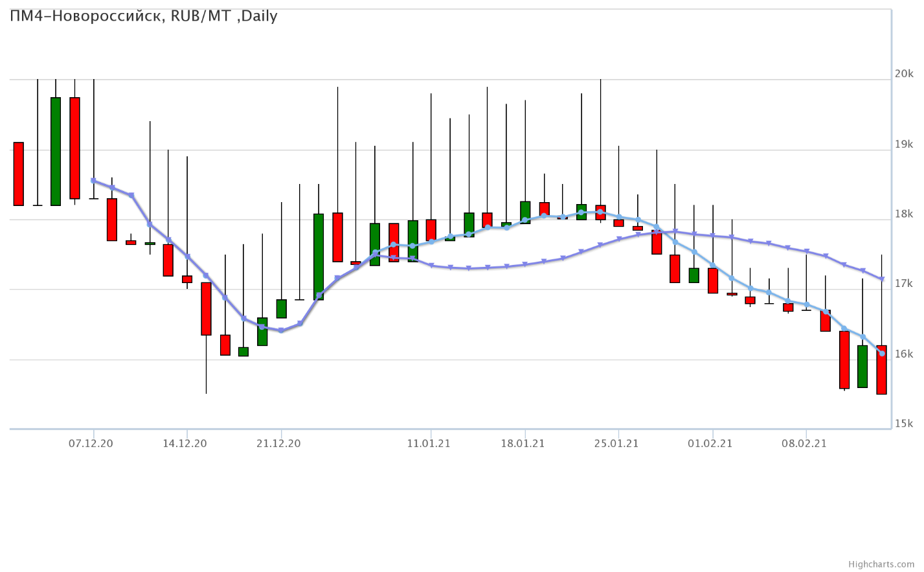Click the last purple triangle marker
The width and height of the screenshot is (924, 572).
point(881,279)
